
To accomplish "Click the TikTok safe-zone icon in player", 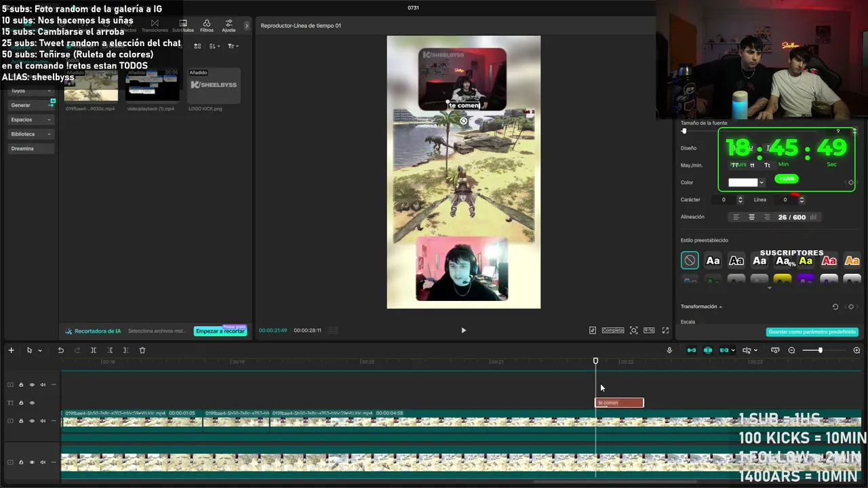I will (x=593, y=330).
